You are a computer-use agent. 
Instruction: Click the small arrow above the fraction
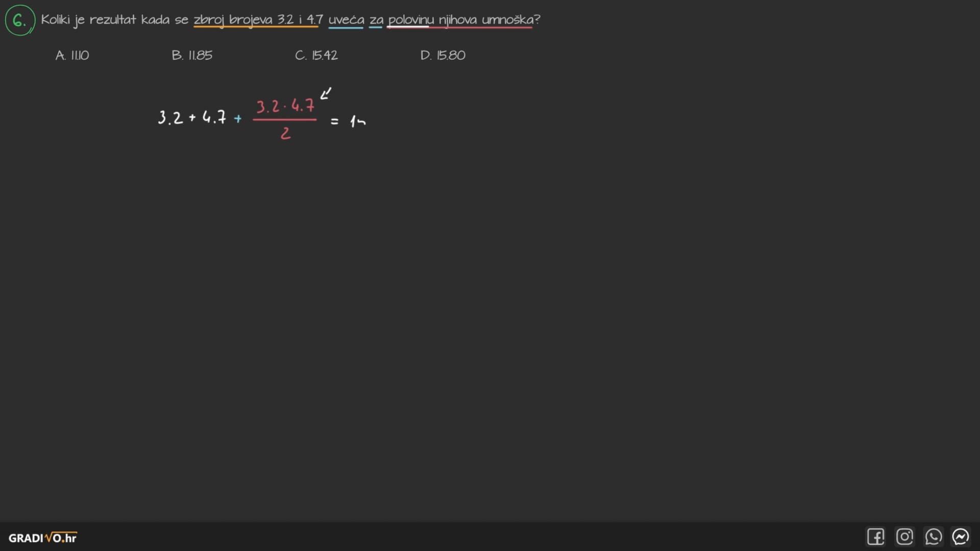(x=326, y=93)
